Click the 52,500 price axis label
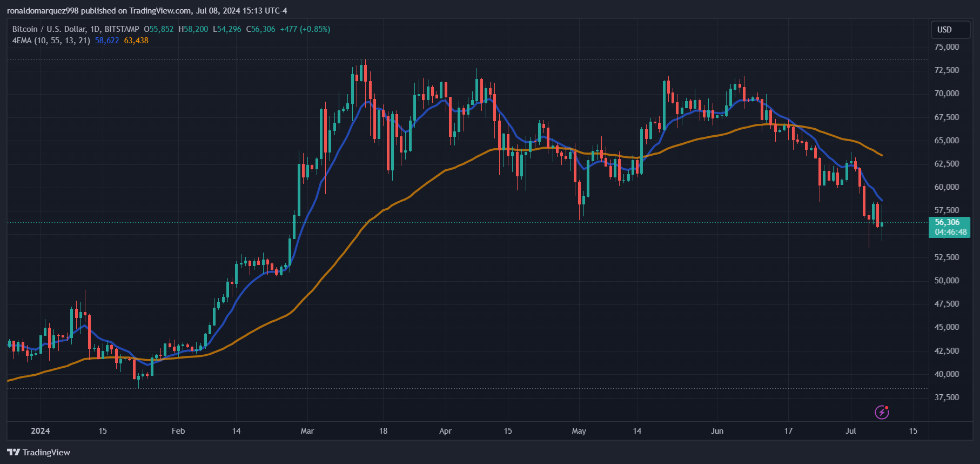The width and height of the screenshot is (980, 464). point(947,257)
